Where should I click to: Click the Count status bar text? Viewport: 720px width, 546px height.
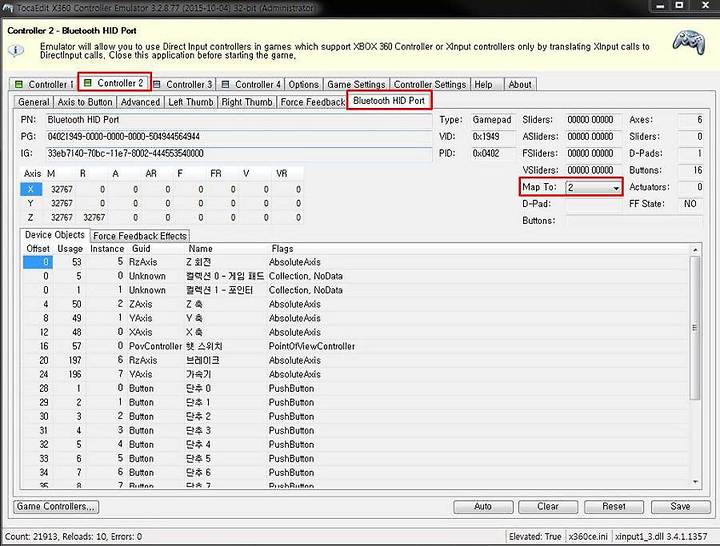tap(73, 536)
